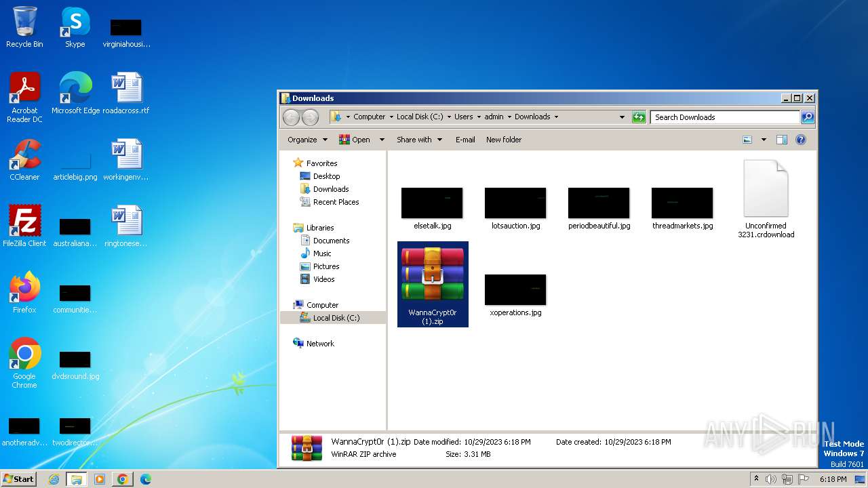
Task: Expand the view options dropdown arrow
Action: pyautogui.click(x=764, y=140)
